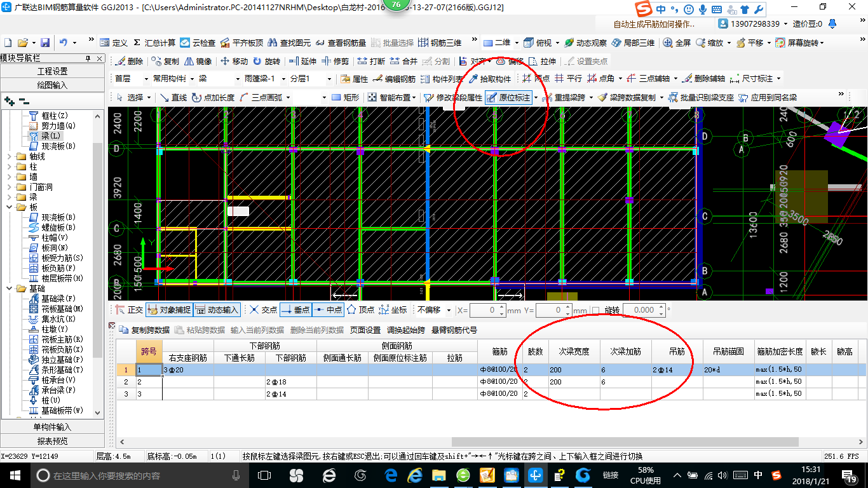Viewport: 868px width, 488px height.
Task: Toggle 原位标注 in-place annotation mode
Action: (x=508, y=97)
